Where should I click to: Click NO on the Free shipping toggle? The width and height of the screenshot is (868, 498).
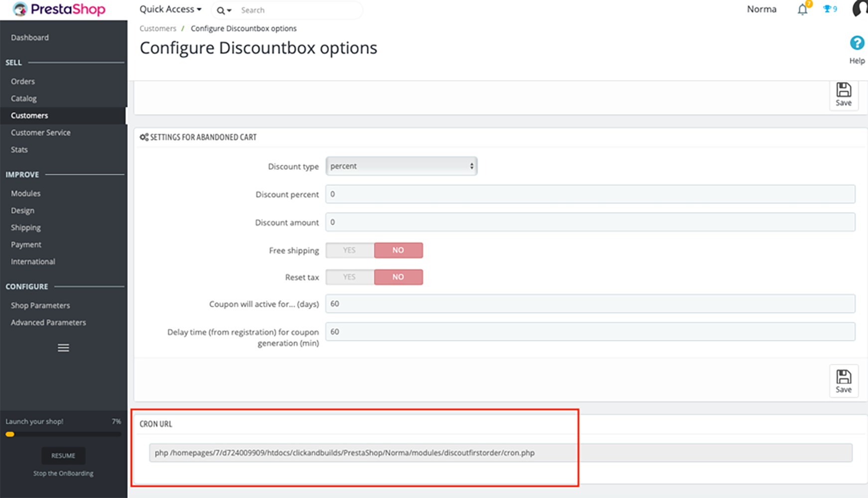398,250
